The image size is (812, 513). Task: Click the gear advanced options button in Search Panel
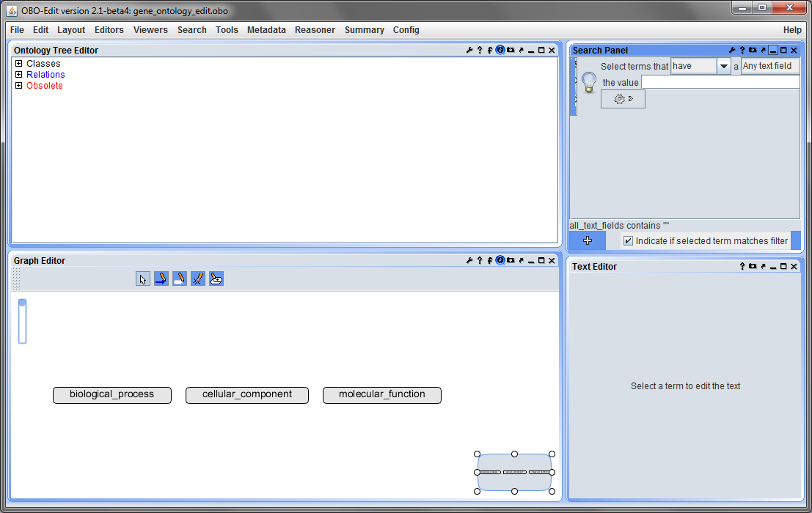[623, 99]
